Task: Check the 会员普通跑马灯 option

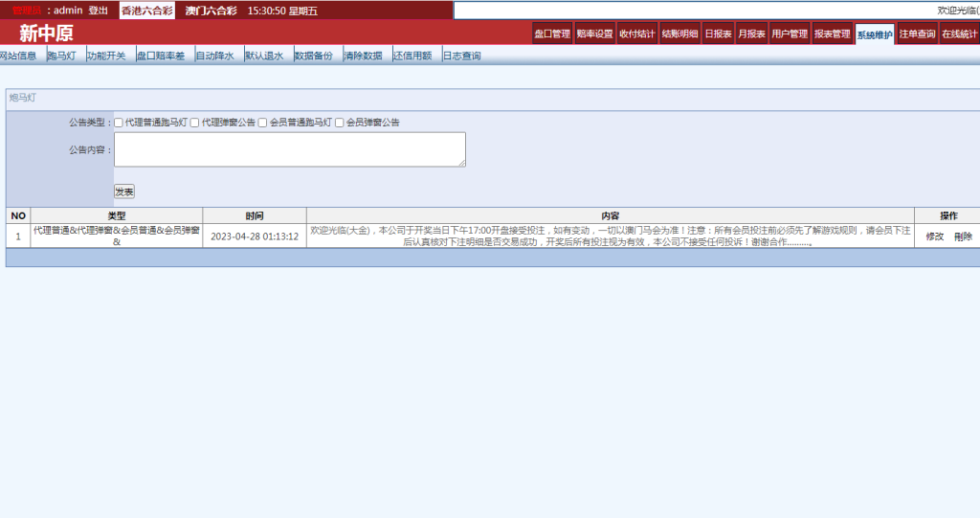Action: click(262, 123)
